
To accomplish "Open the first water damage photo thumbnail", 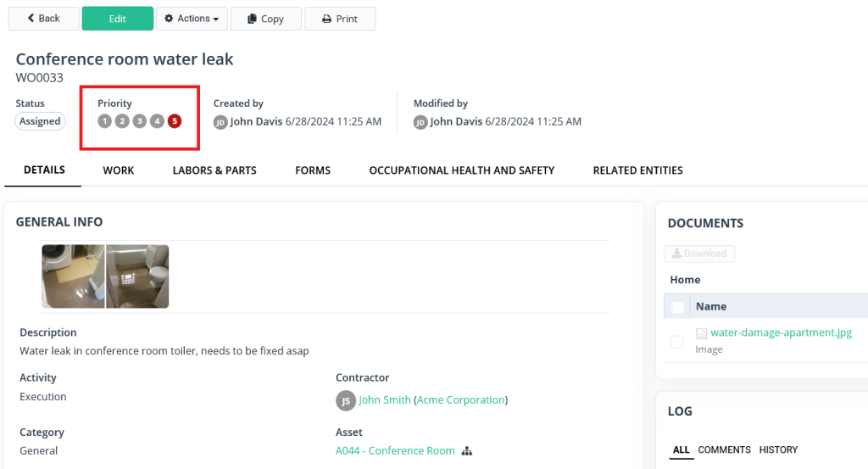I will point(73,276).
